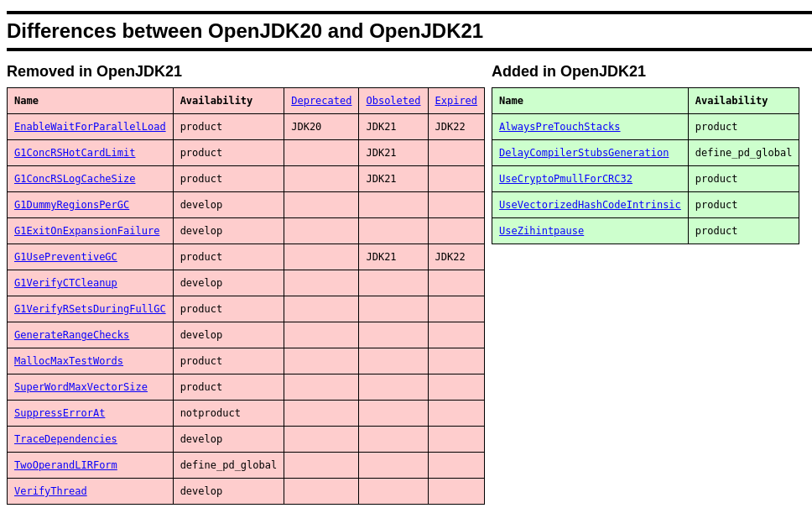Click 'product' in the UseZihintpause row
Viewport: 812px width, 508px height.
tap(716, 231)
